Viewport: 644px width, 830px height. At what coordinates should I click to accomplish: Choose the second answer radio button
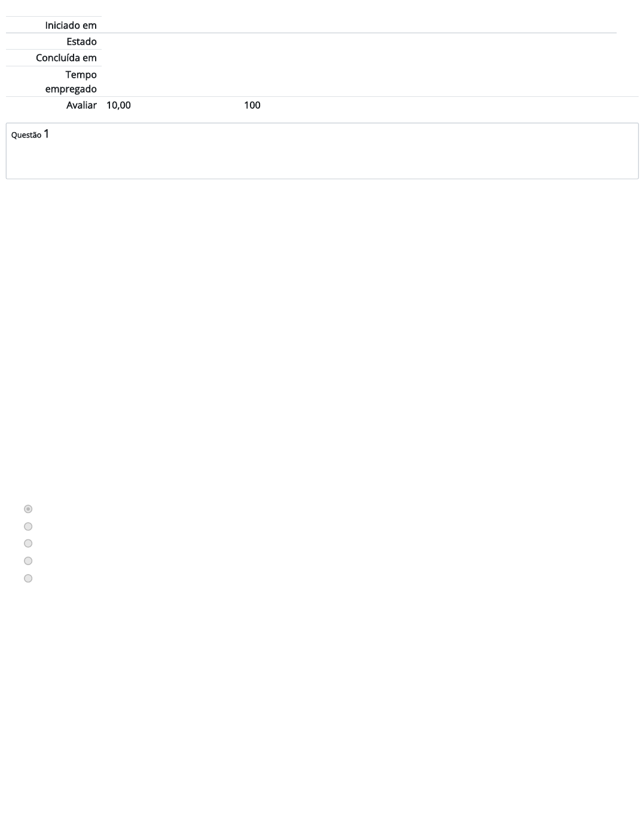click(x=28, y=526)
